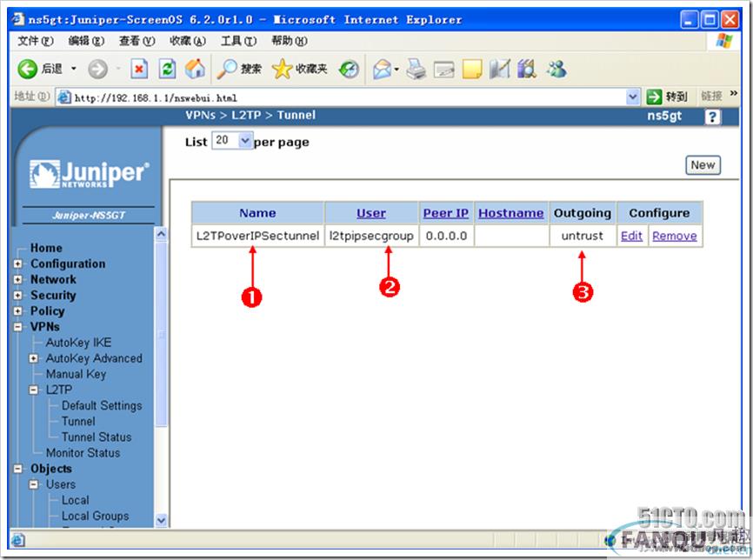Click the help question mark icon
This screenshot has width=753, height=560.
point(713,117)
